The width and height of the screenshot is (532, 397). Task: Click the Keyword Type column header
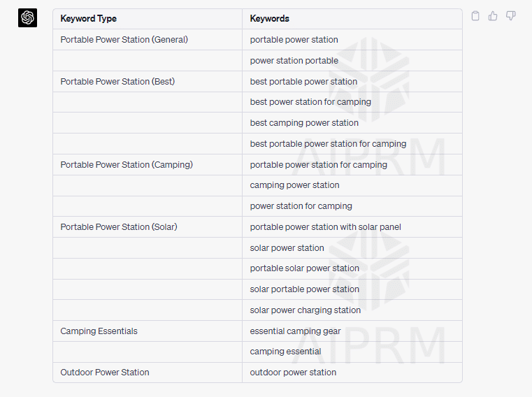click(x=89, y=19)
